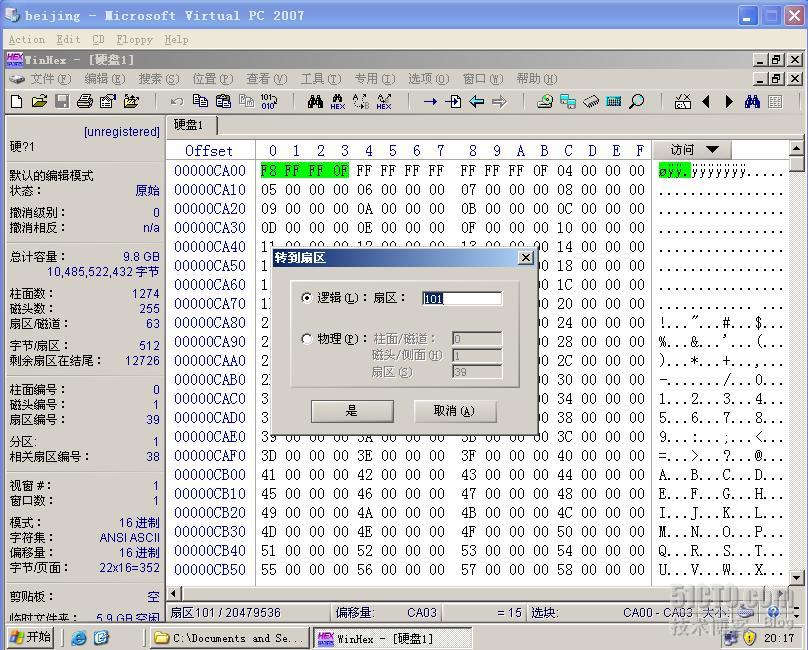The width and height of the screenshot is (808, 650).
Task: Click the horizontal scrollbar left arrow
Action: coord(174,593)
